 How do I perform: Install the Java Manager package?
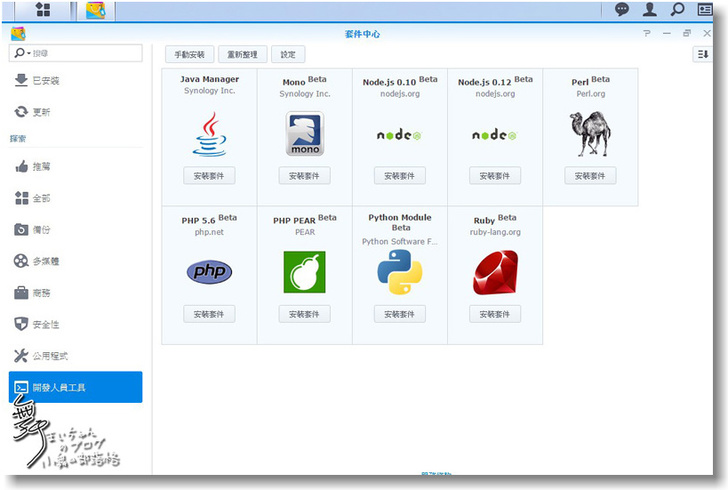[209, 176]
